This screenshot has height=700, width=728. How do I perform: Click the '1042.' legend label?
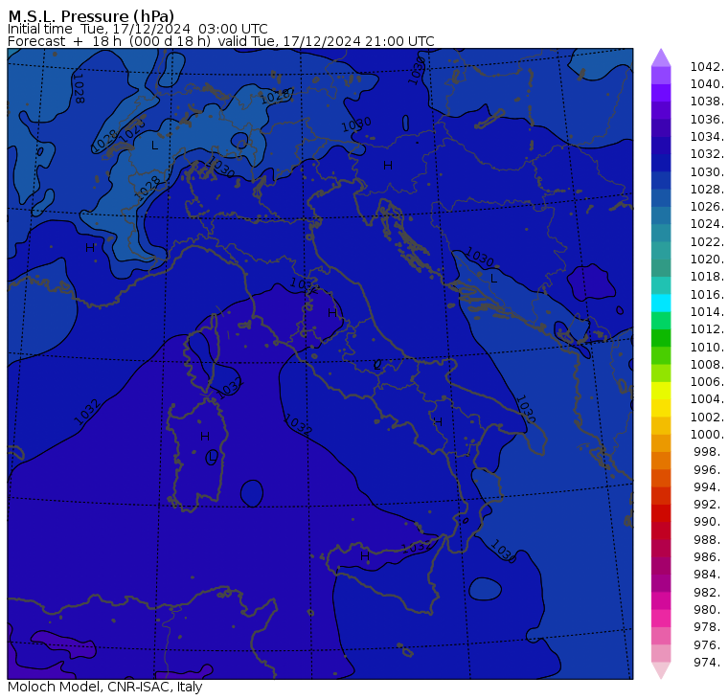click(x=707, y=67)
